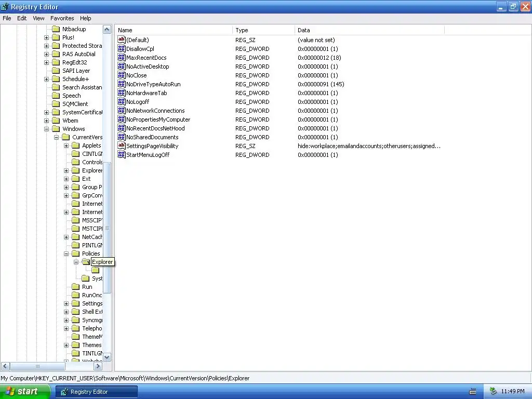The width and height of the screenshot is (532, 399).
Task: Click the NoDriveTypeAutoRun value icon
Action: 122,84
